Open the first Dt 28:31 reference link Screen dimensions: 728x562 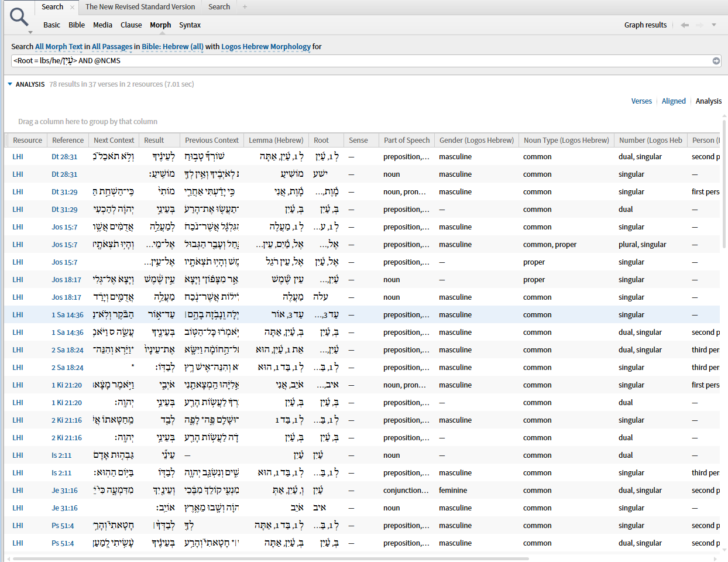pyautogui.click(x=64, y=157)
